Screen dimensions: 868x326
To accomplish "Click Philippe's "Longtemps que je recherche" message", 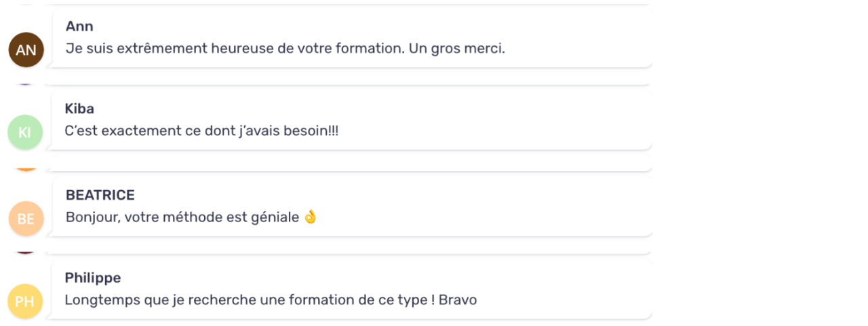I will 271,300.
